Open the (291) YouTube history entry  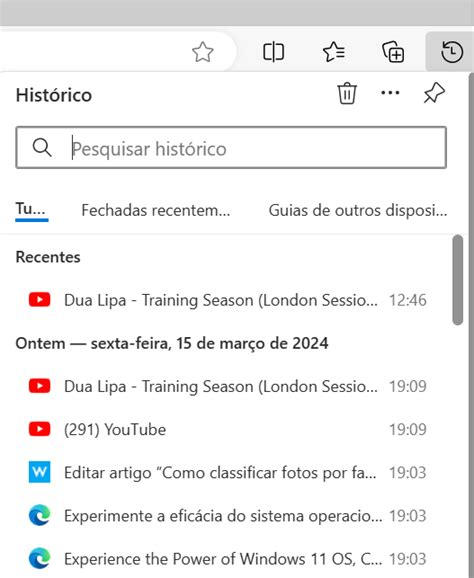pyautogui.click(x=228, y=429)
